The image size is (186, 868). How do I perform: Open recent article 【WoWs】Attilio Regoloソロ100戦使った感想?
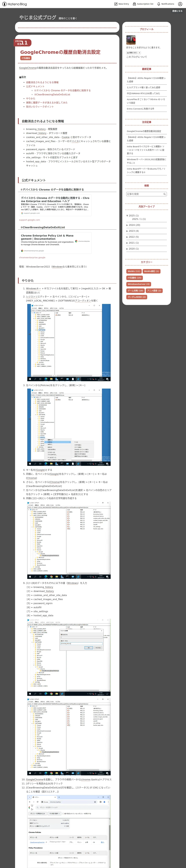pyautogui.click(x=146, y=80)
